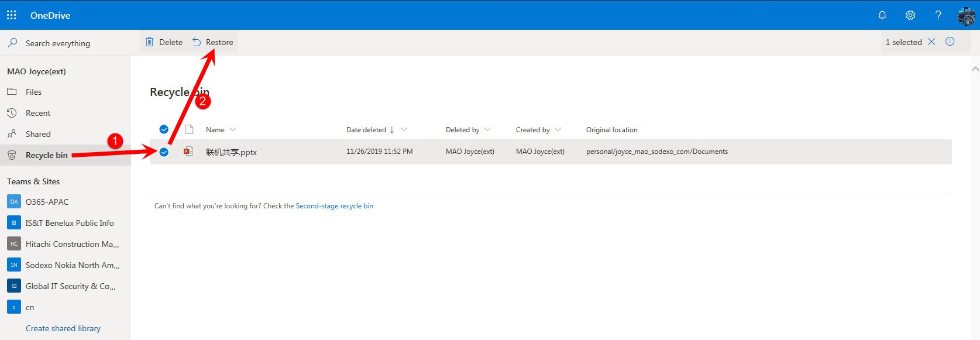Click the Original location column header
This screenshot has width=980, height=340.
pyautogui.click(x=612, y=130)
